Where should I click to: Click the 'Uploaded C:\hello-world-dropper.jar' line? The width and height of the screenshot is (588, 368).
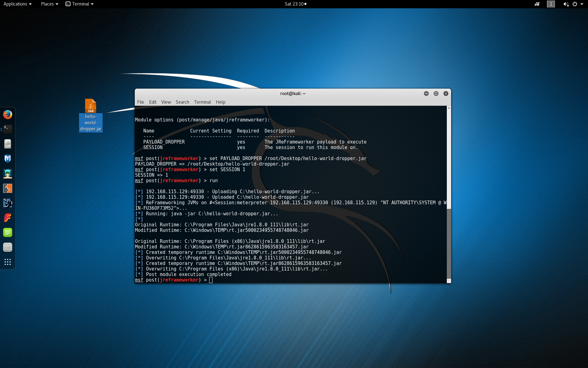222,197
